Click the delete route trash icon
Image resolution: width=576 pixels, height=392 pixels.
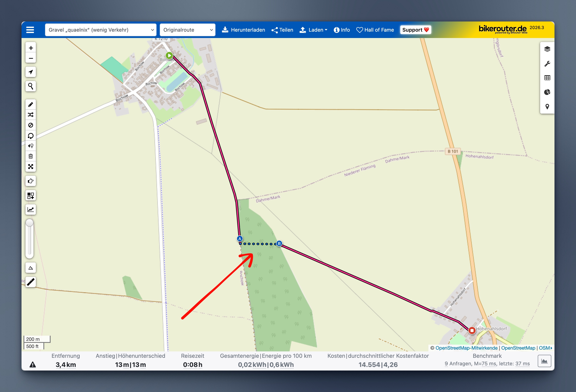pos(30,156)
